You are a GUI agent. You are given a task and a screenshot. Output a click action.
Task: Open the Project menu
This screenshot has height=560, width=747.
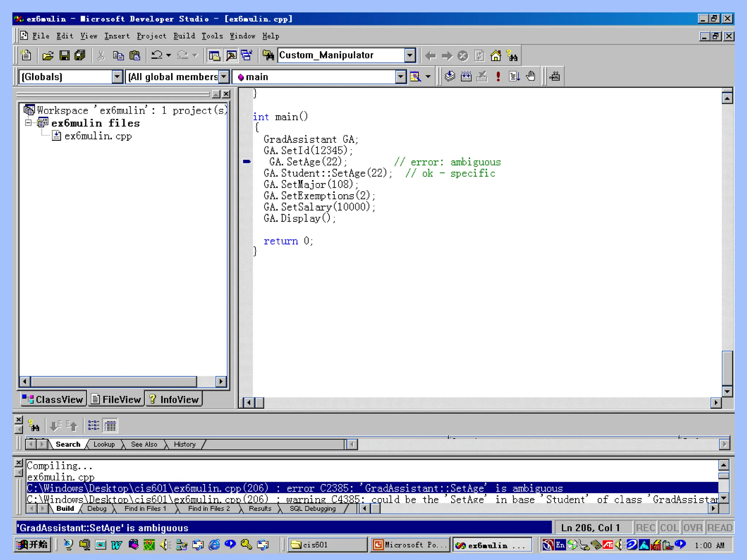click(x=151, y=36)
